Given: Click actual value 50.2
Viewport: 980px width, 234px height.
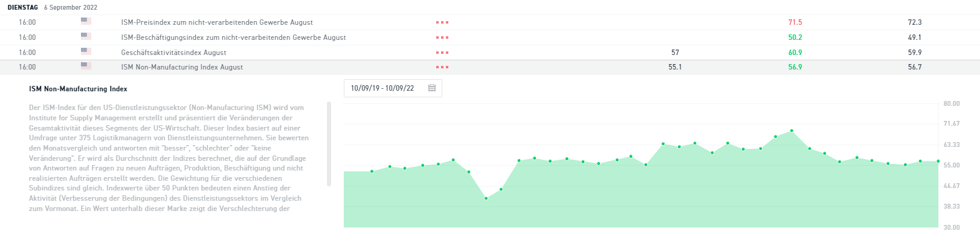Looking at the screenshot, I should tap(795, 37).
